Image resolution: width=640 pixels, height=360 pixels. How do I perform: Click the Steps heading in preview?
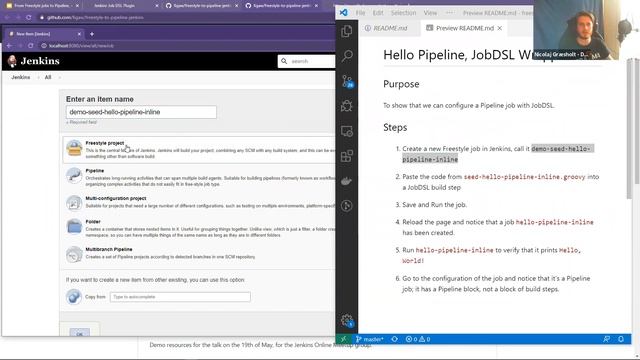395,127
